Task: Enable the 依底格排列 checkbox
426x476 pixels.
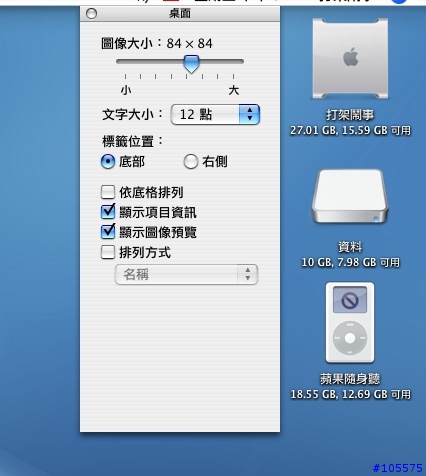Action: pos(108,192)
